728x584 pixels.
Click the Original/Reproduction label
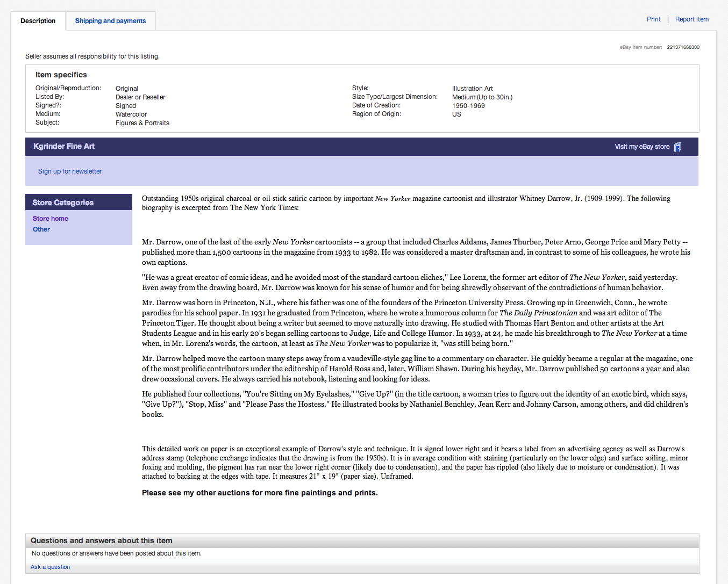coord(68,88)
